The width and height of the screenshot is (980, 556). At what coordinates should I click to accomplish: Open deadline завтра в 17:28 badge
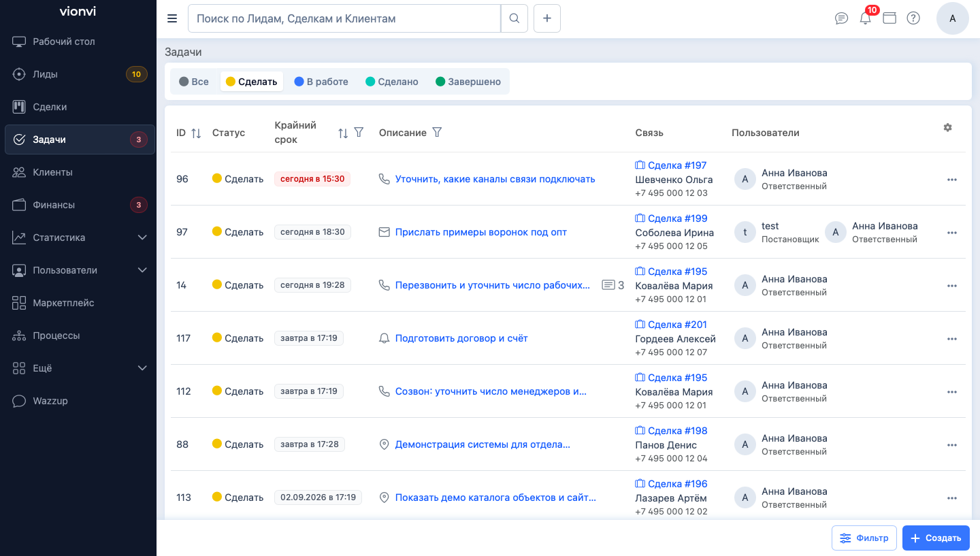(310, 444)
